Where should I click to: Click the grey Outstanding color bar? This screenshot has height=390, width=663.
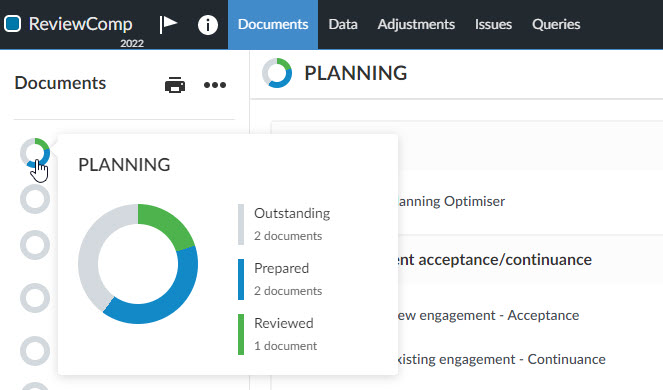coord(241,225)
